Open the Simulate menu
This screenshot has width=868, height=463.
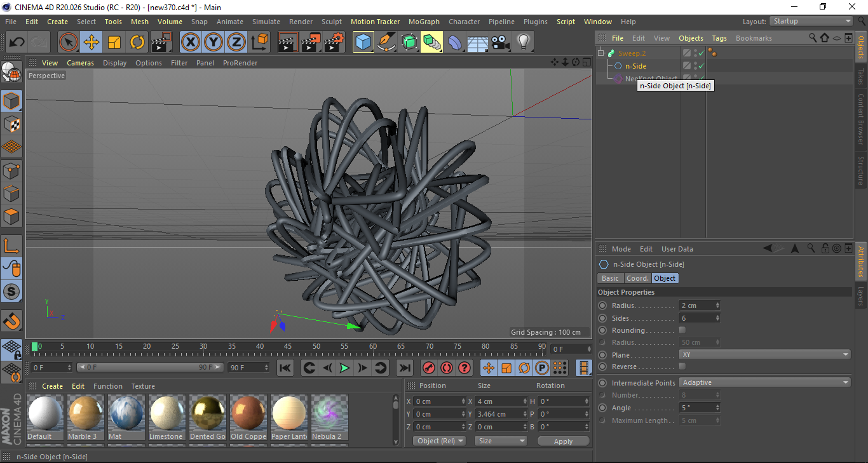tap(266, 22)
